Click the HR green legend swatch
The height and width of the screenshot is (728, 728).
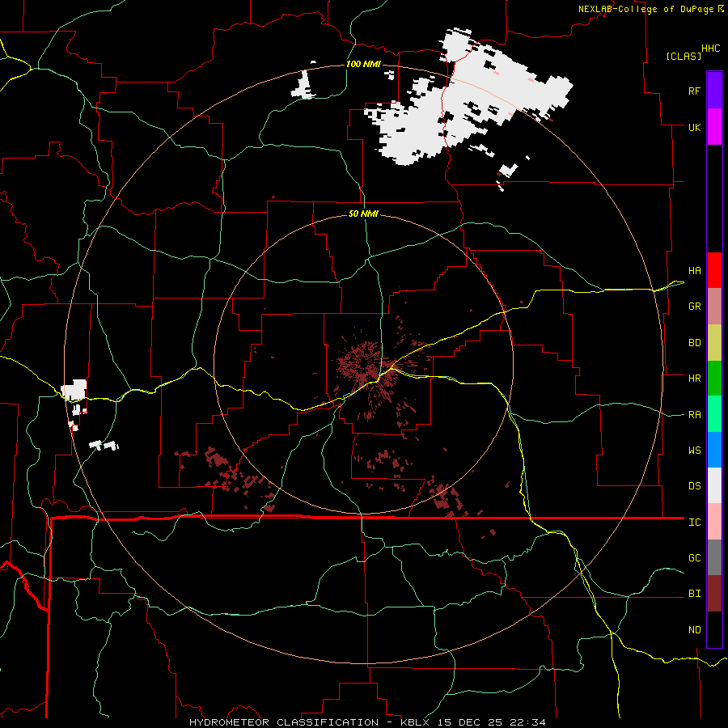[714, 378]
